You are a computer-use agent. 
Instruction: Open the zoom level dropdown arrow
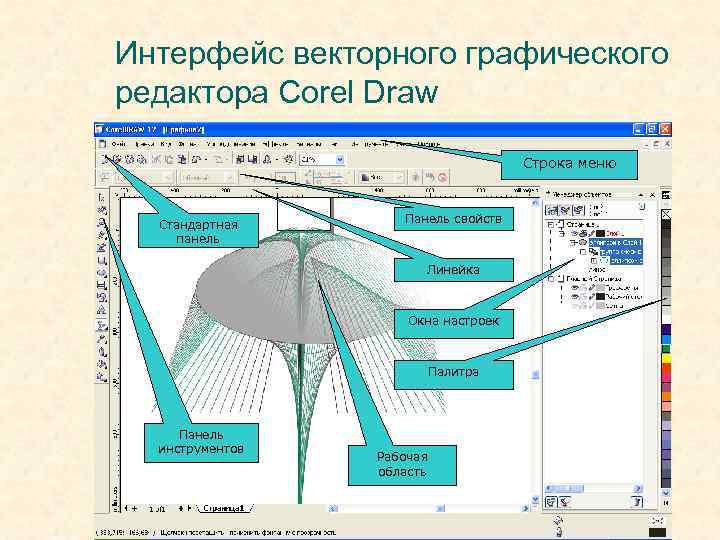click(340, 159)
